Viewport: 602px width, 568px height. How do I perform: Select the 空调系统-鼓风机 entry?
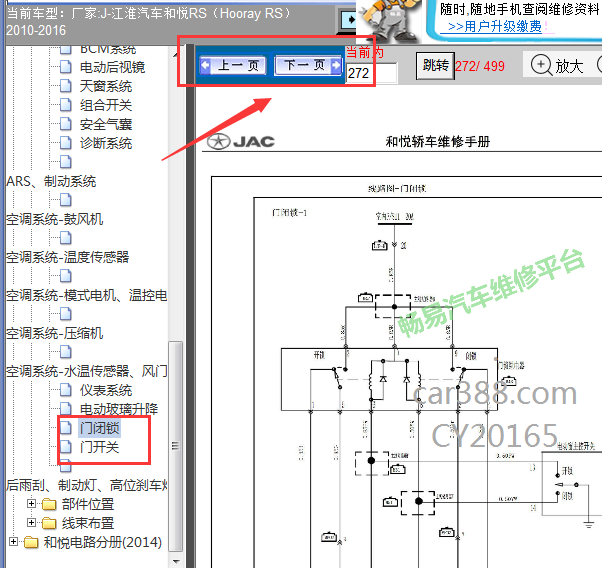(55, 219)
